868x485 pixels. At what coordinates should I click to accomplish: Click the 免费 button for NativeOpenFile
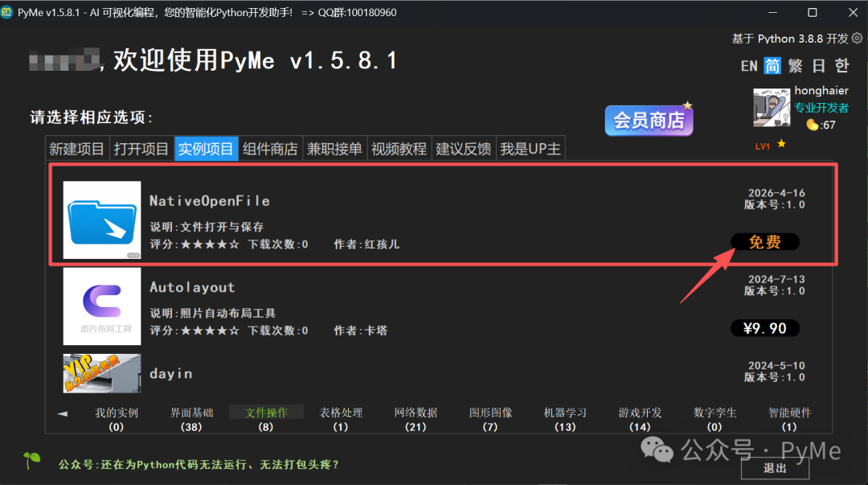pyautogui.click(x=765, y=241)
